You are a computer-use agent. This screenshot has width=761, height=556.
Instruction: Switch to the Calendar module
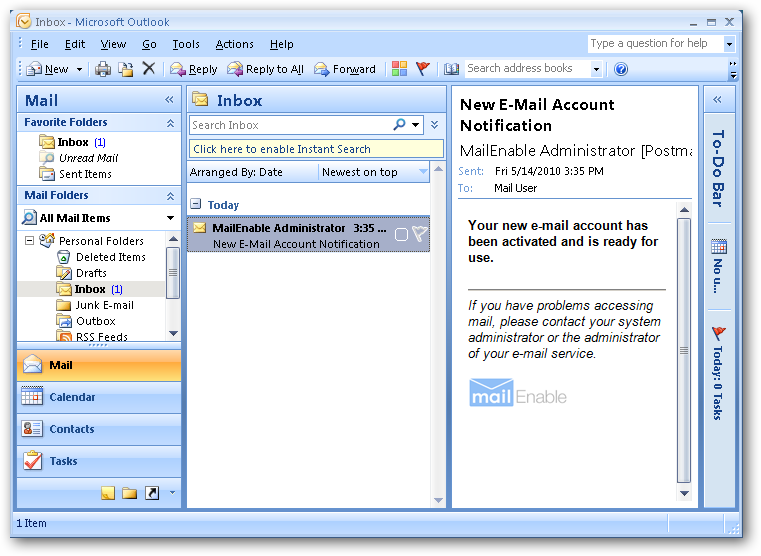(99, 397)
